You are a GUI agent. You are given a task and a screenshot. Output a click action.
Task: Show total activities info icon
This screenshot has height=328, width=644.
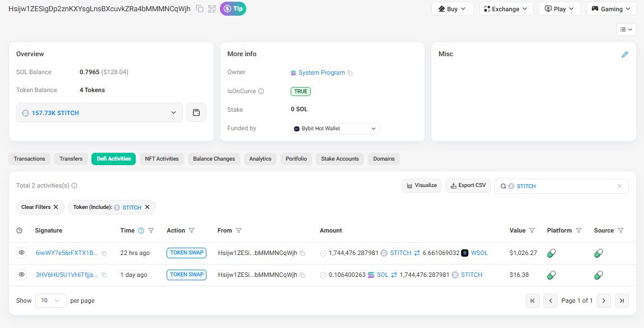75,186
